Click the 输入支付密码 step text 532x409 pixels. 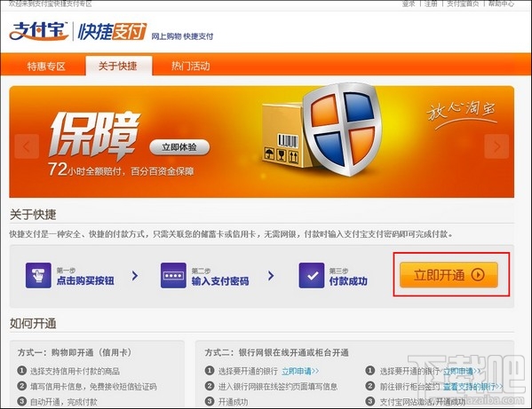(x=220, y=281)
